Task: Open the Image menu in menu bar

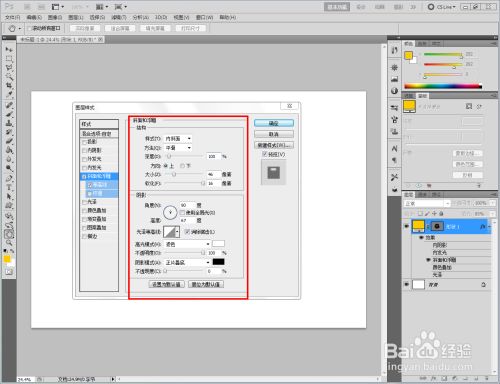Action: 55,17
